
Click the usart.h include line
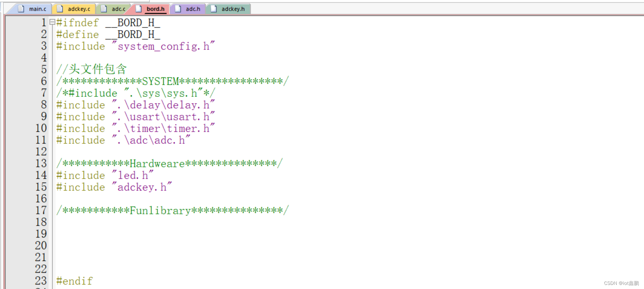pyautogui.click(x=136, y=116)
